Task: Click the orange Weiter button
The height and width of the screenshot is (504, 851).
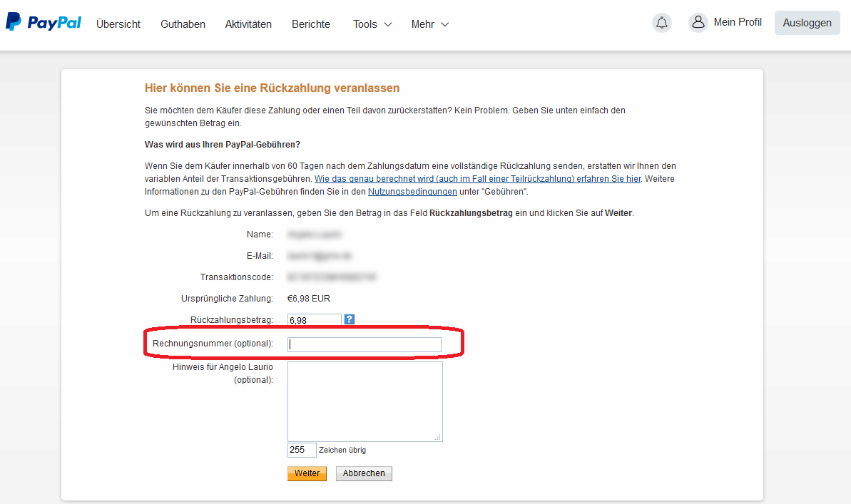Action: pyautogui.click(x=307, y=473)
